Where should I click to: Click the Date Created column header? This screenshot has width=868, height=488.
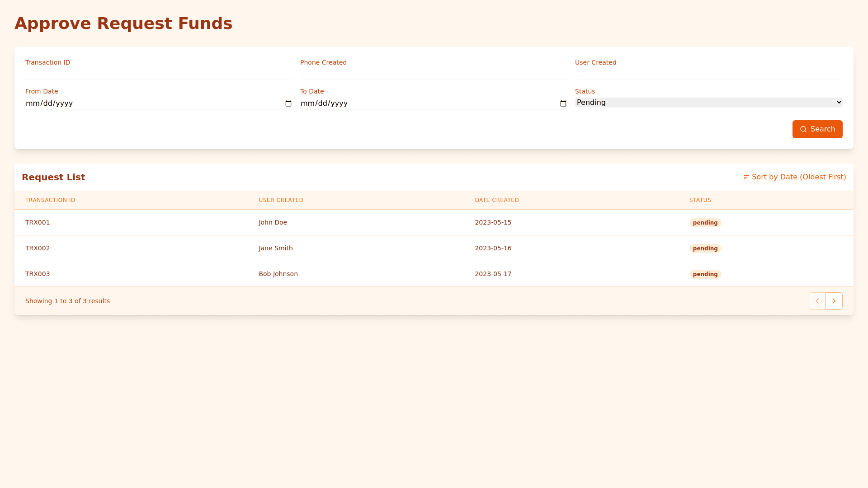[x=496, y=200]
